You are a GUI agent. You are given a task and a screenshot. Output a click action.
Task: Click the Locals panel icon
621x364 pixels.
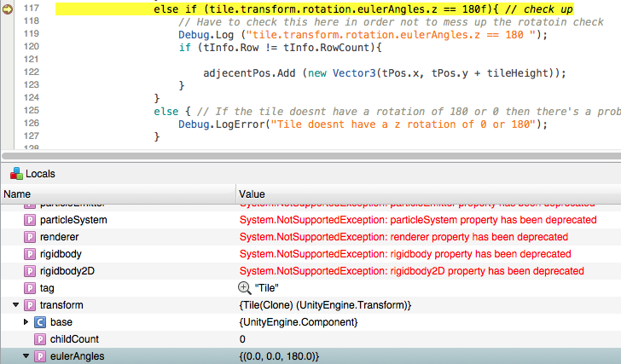[15, 173]
